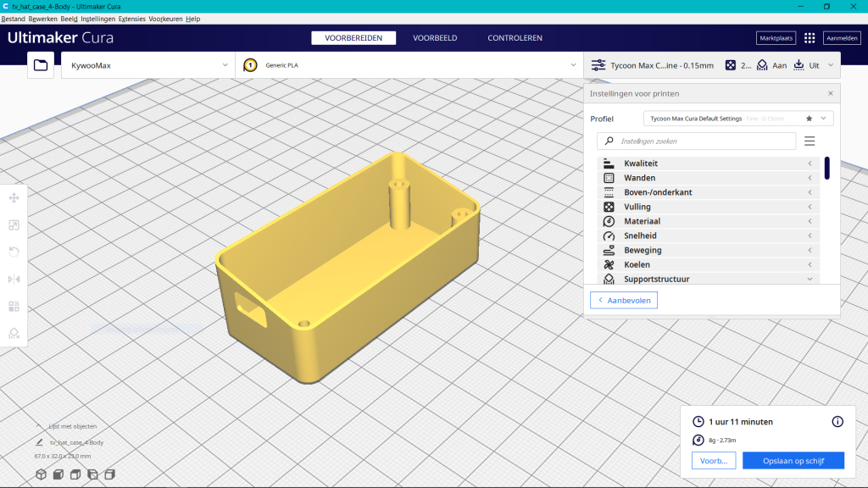Click the Opslaan op schijf button
The image size is (868, 488).
(x=793, y=460)
